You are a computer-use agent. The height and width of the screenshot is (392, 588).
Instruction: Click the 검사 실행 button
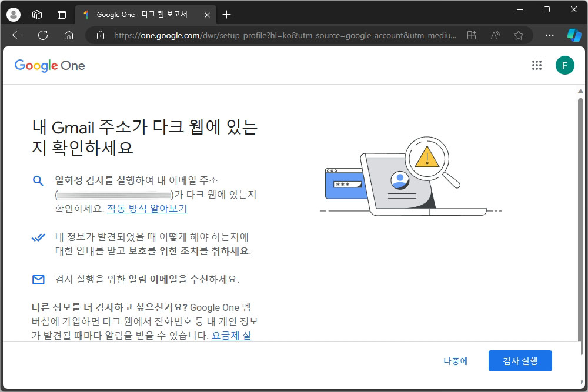[x=520, y=361]
